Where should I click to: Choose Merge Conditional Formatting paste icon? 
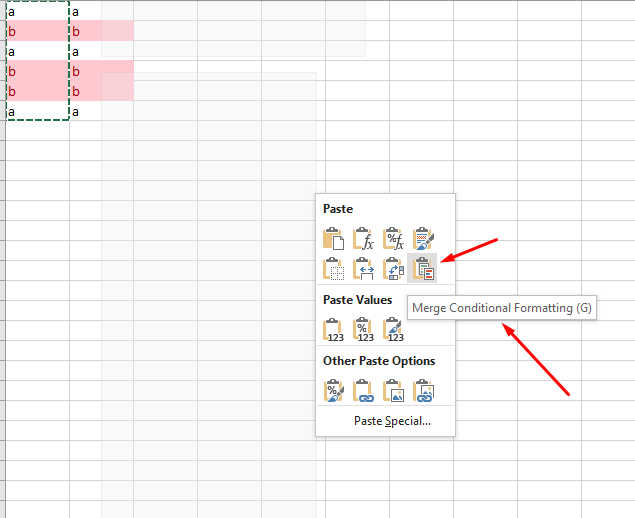point(422,268)
